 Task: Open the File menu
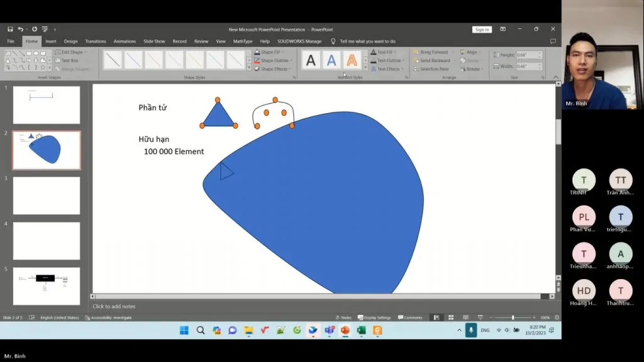point(11,41)
